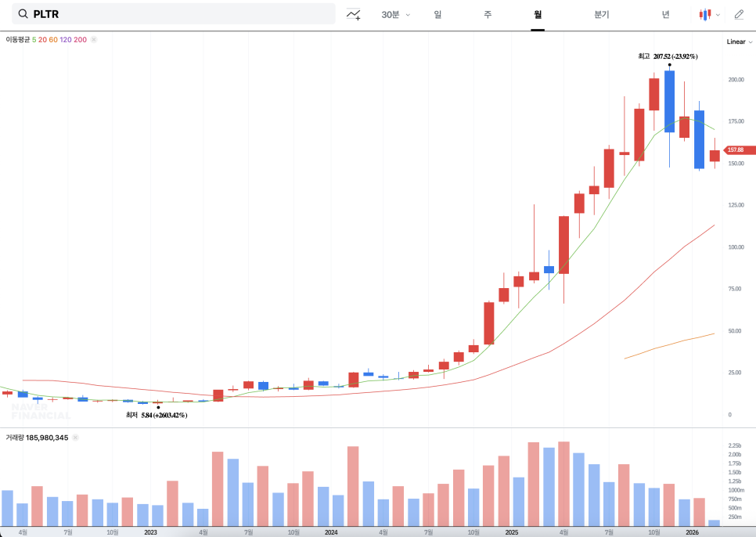Screen dimensions: 756x537
Task: Click the 157.88 current price label
Action: pyautogui.click(x=739, y=150)
